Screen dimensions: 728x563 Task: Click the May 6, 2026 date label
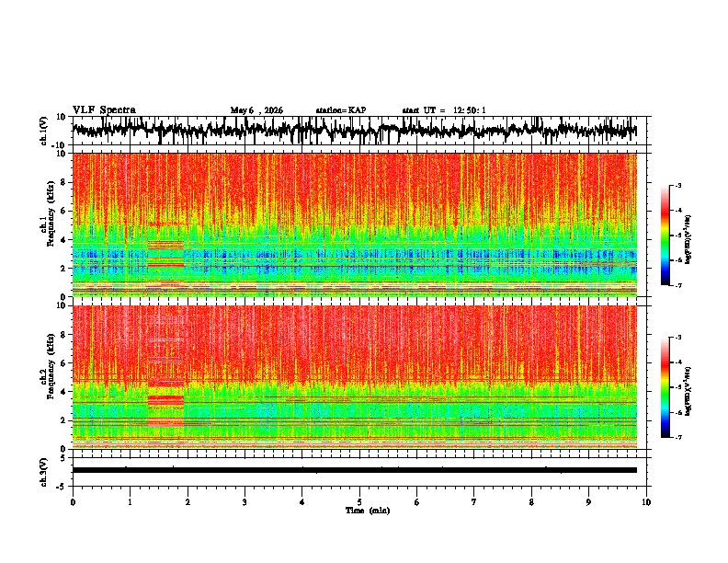[x=256, y=110]
